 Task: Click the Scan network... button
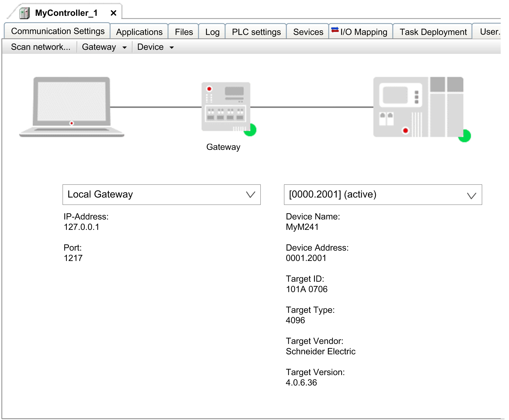tap(41, 47)
